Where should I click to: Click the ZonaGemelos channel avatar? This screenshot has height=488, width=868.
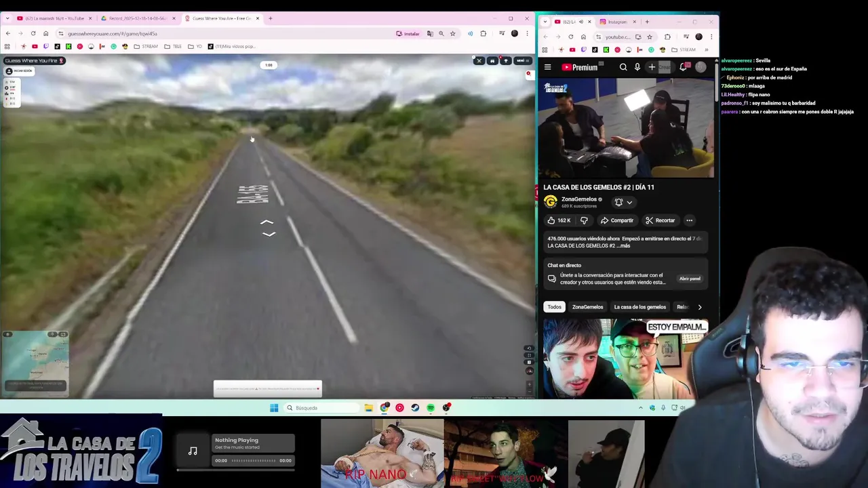(551, 202)
